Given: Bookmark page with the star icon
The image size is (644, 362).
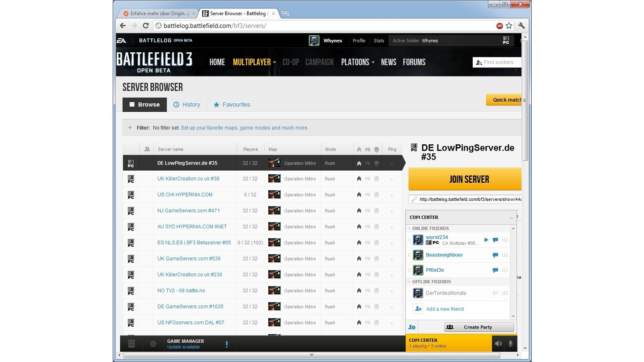Looking at the screenshot, I should (509, 25).
